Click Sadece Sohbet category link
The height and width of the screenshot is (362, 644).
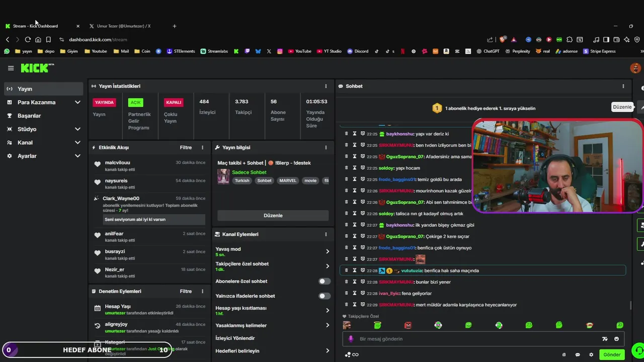tap(249, 172)
